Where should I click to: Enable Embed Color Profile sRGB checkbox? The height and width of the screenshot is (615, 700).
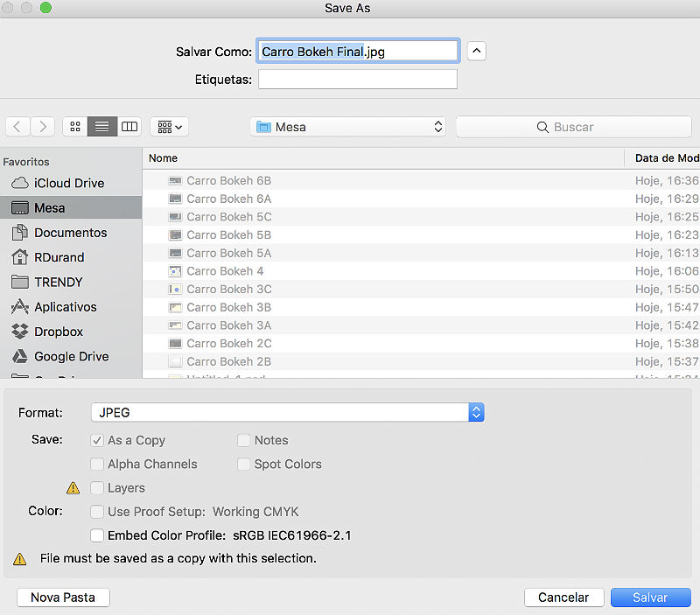click(97, 535)
